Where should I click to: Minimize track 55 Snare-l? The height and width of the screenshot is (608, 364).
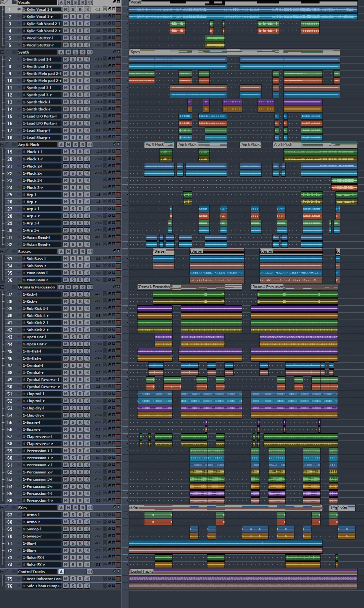click(x=110, y=422)
